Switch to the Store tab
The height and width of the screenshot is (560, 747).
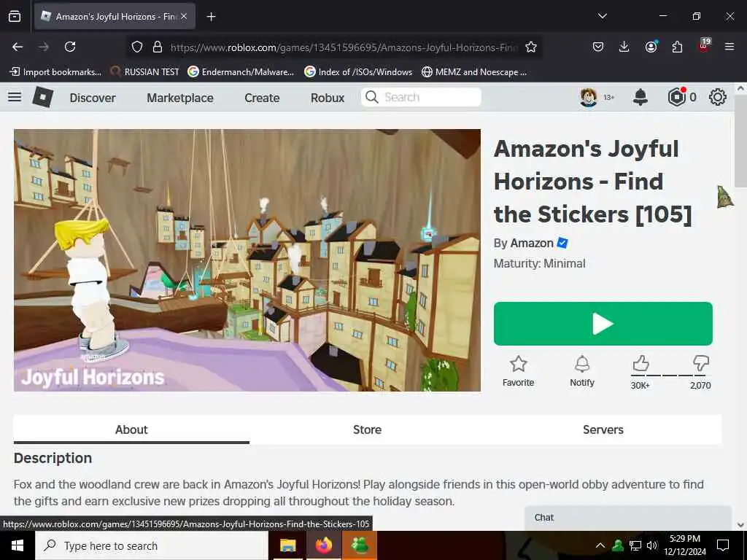pos(368,429)
